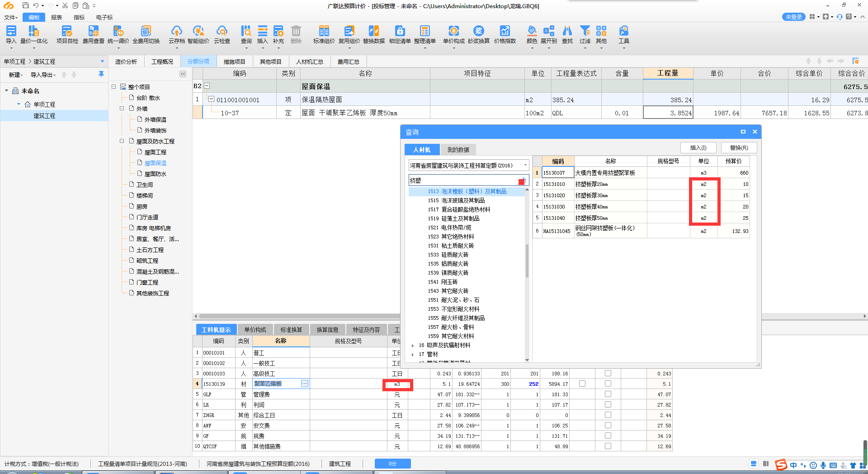Select 1515 泡沫玻璃及其制品 list item
Screen dimensions: 868x474
click(456, 200)
